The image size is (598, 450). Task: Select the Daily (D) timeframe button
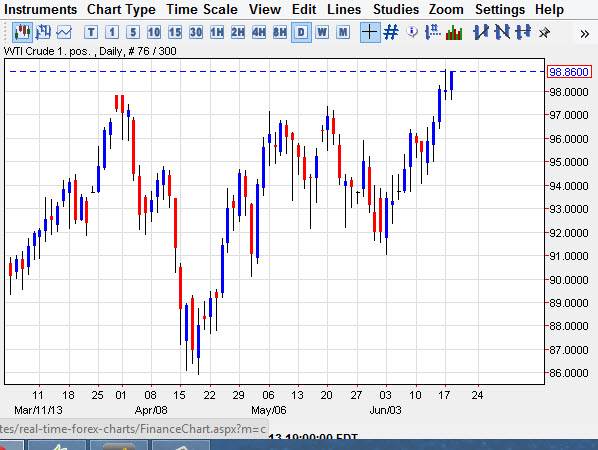(301, 32)
